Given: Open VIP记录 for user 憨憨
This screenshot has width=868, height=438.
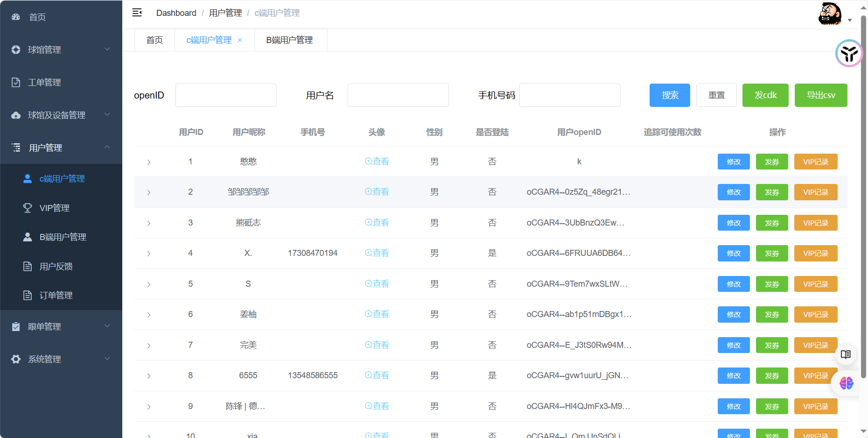Looking at the screenshot, I should point(816,162).
